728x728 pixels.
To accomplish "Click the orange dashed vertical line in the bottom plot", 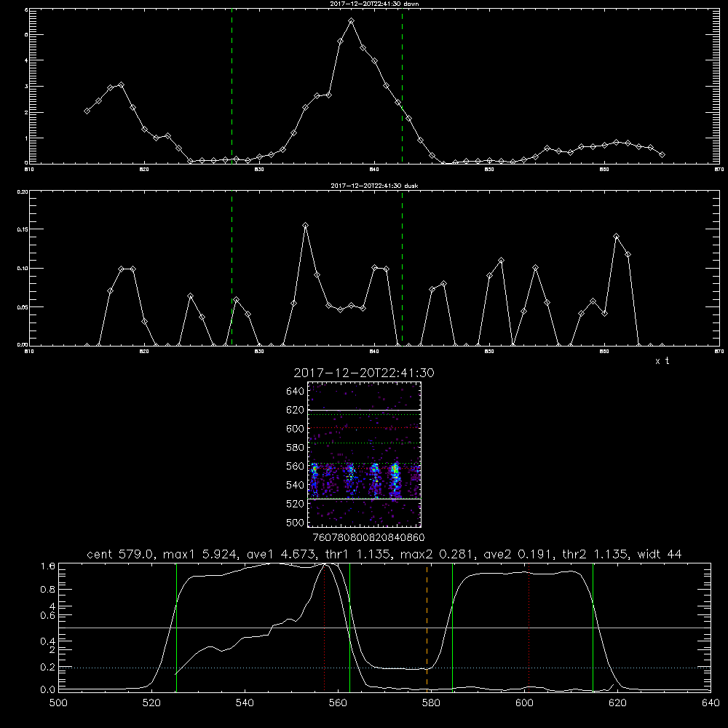I will [427, 627].
